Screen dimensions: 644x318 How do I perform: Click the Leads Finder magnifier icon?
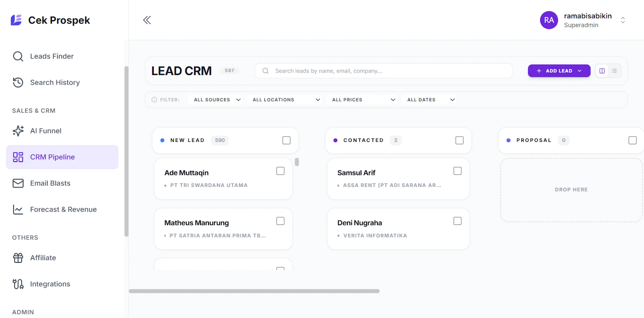(18, 56)
